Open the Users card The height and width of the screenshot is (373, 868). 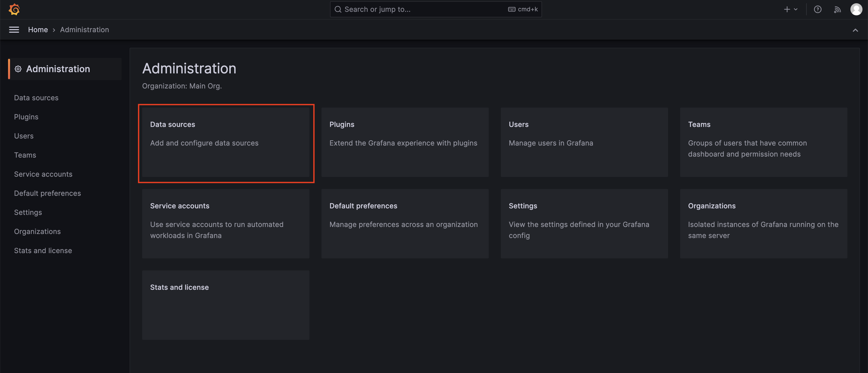584,142
